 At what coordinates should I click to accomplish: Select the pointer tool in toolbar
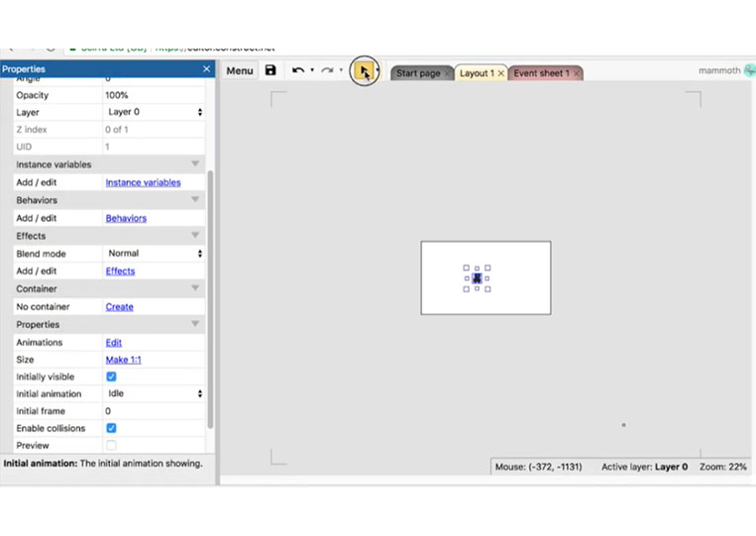364,71
